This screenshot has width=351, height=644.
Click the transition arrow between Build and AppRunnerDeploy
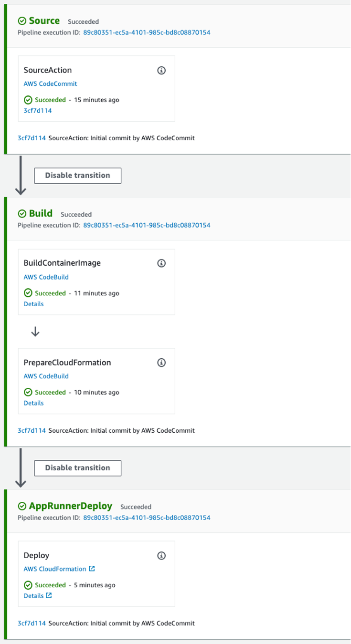[20, 468]
